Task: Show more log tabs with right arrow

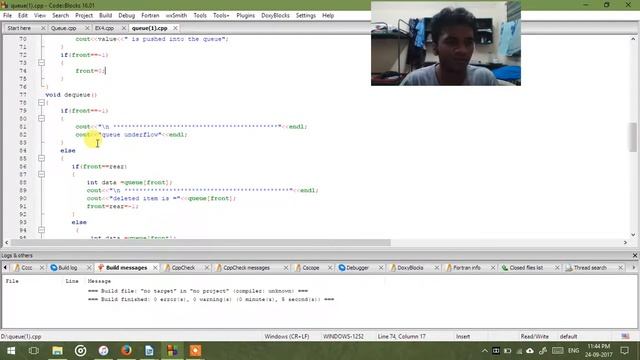Action: (x=633, y=268)
